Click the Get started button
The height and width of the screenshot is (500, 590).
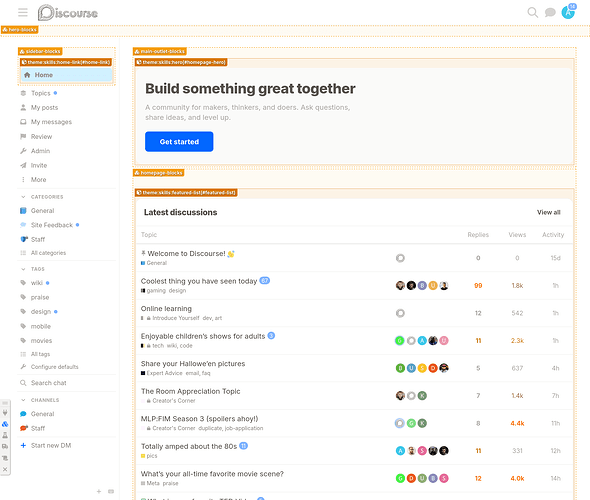179,141
